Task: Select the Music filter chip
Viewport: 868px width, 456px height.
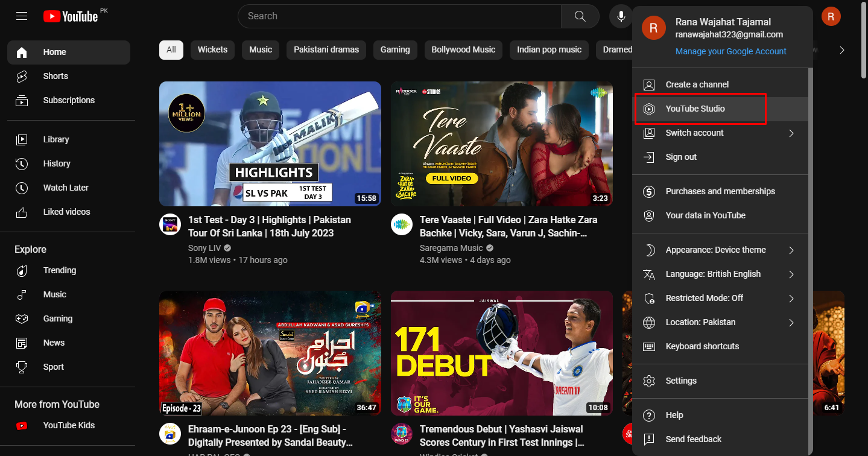Action: tap(261, 50)
